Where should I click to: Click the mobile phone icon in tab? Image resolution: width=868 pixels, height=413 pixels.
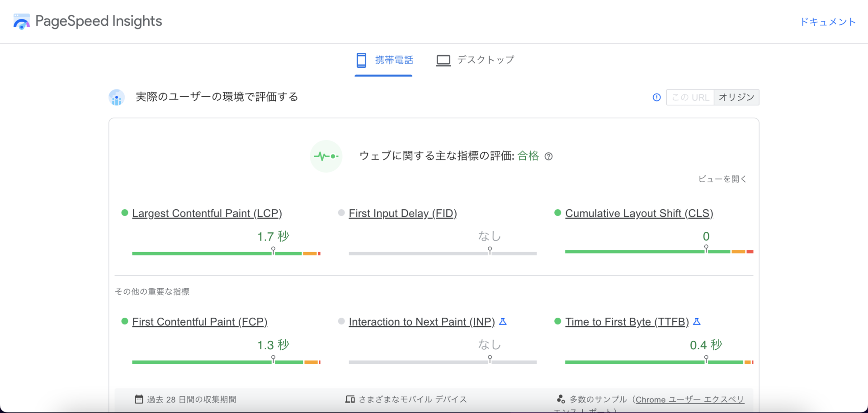point(361,60)
